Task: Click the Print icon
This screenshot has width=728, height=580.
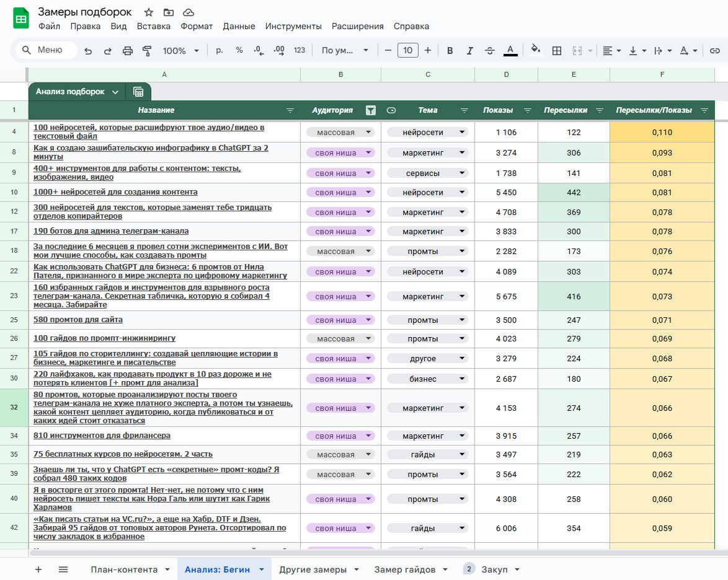Action: 128,51
